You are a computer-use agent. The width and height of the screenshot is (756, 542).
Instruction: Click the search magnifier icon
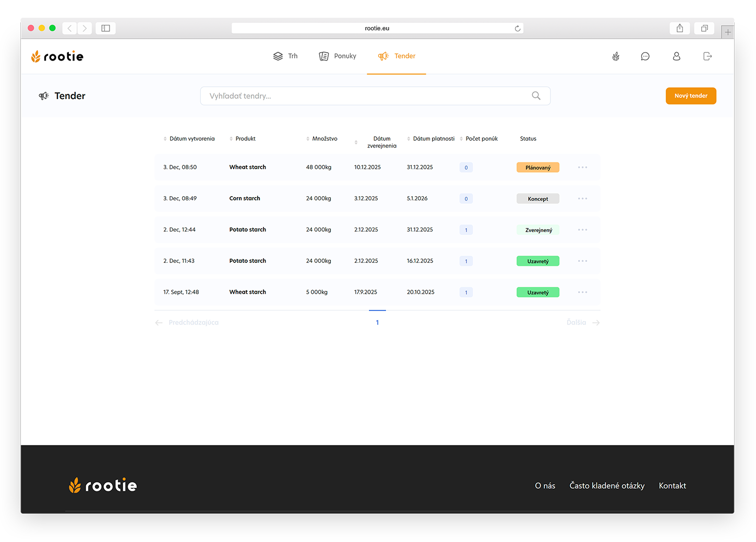[536, 96]
